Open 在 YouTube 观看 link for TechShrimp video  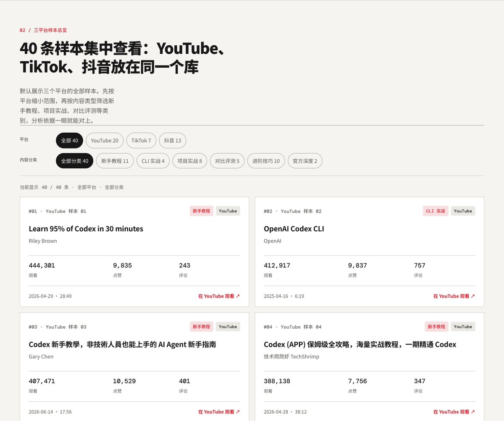point(454,412)
